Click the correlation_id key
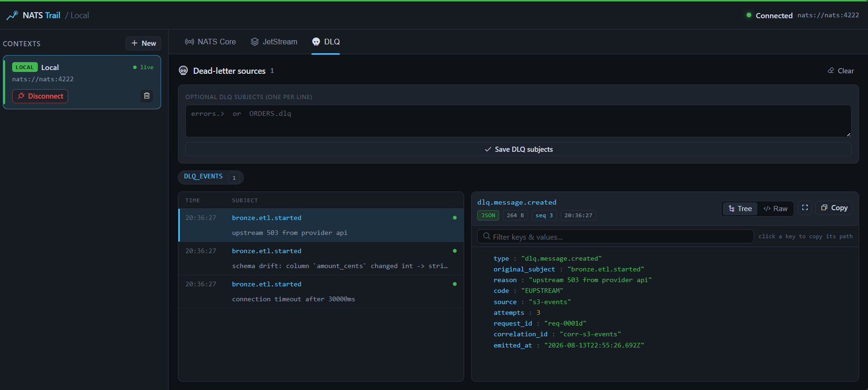Screen dimensions: 868x390 point(521,334)
